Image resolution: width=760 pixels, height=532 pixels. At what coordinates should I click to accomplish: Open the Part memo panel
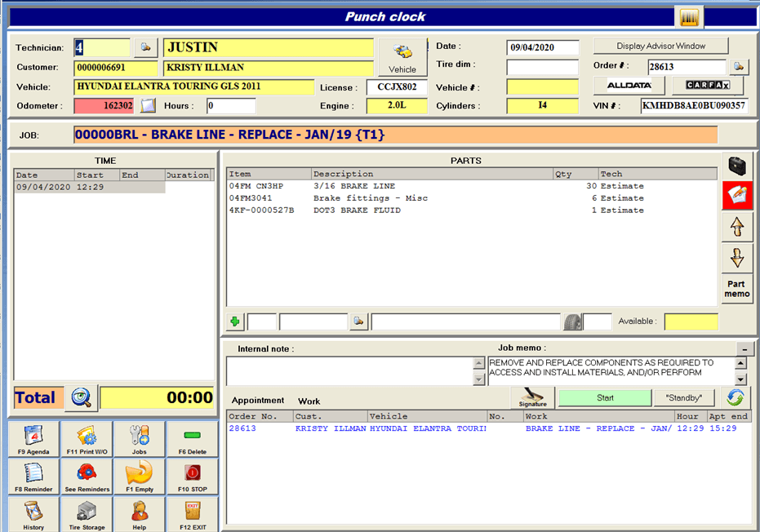click(737, 290)
